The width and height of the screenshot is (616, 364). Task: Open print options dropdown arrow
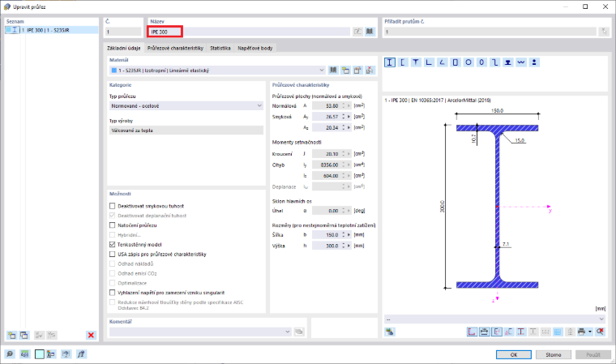590,332
